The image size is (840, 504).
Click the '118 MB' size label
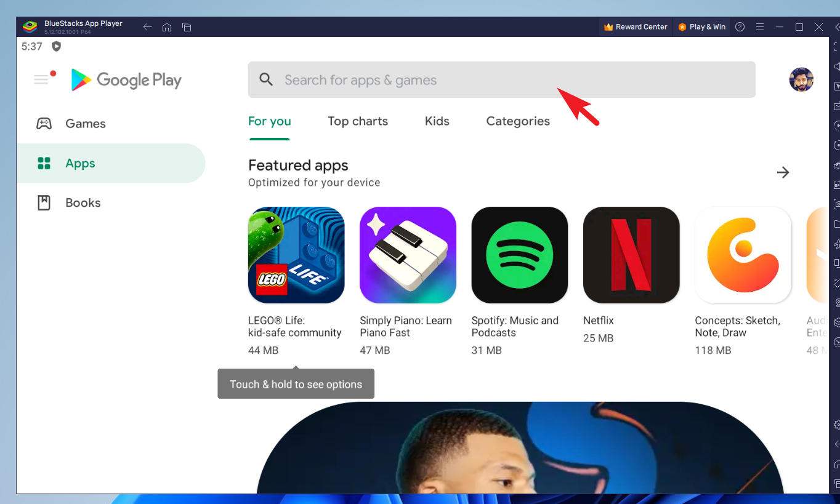tap(713, 350)
